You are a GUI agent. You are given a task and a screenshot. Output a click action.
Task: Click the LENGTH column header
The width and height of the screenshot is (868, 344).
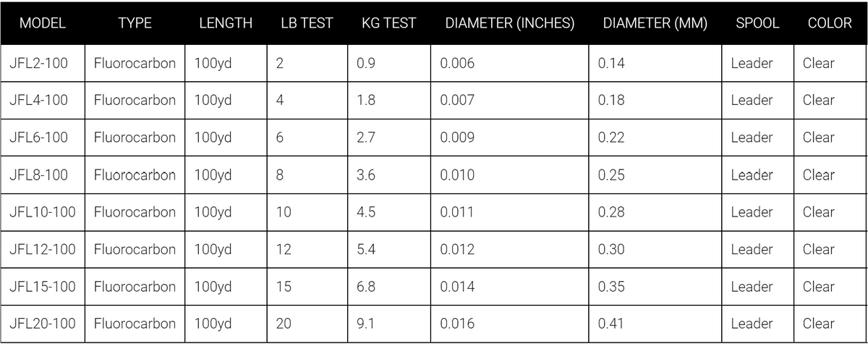(226, 23)
